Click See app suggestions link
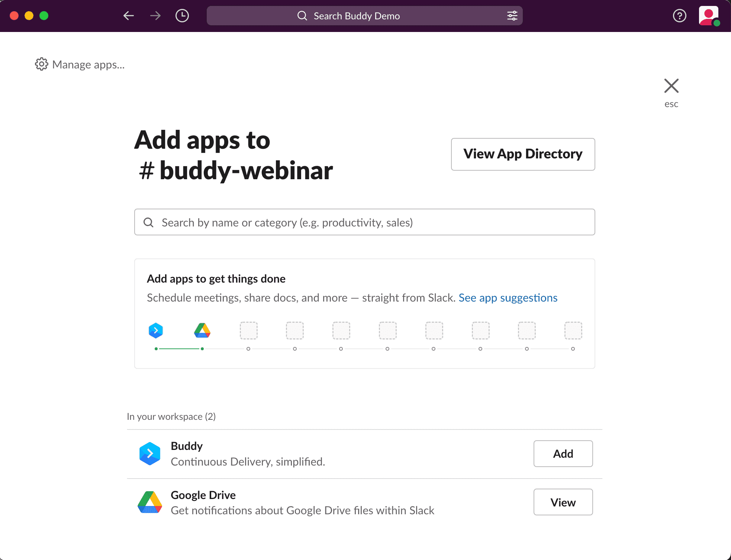Viewport: 731px width, 560px height. pyautogui.click(x=508, y=297)
